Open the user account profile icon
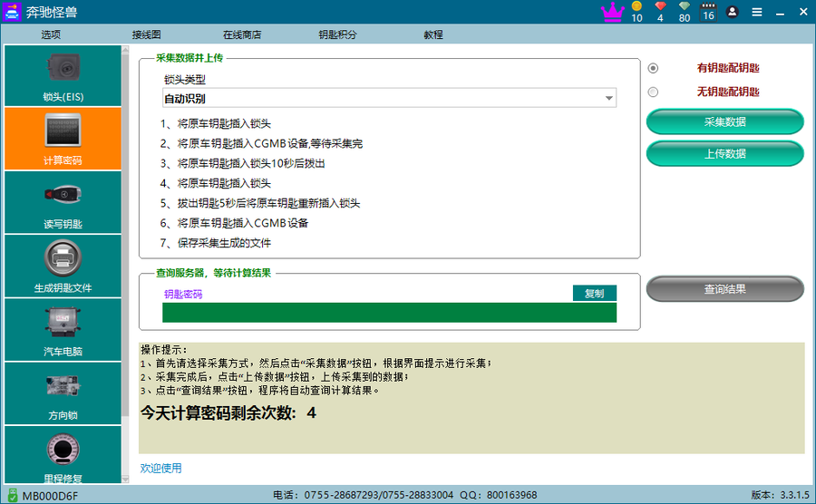The height and width of the screenshot is (504, 816). (x=733, y=12)
